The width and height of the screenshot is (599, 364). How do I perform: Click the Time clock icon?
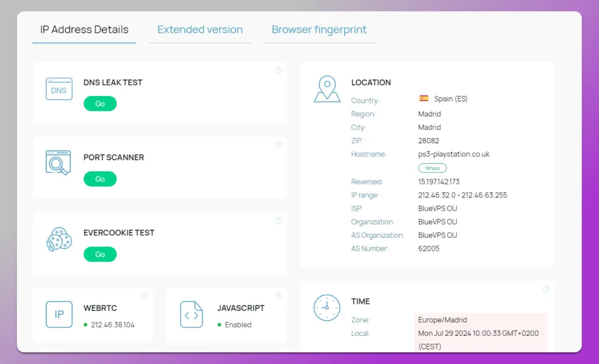(x=327, y=307)
